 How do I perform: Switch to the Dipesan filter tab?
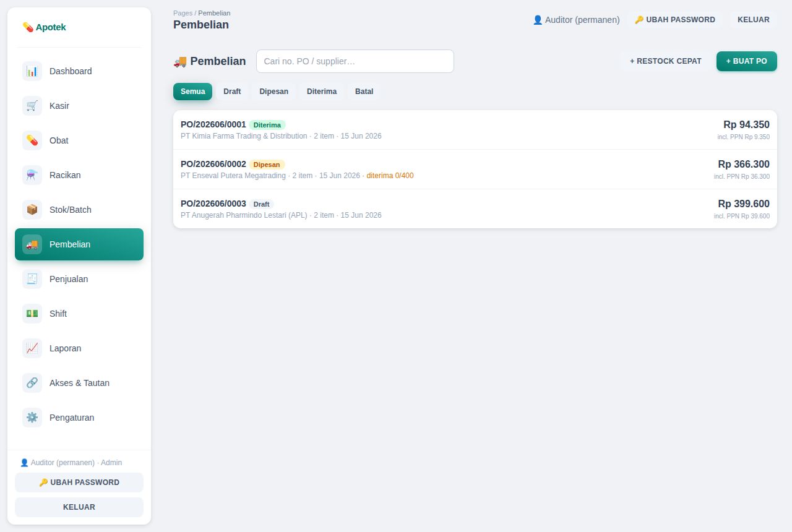point(274,92)
